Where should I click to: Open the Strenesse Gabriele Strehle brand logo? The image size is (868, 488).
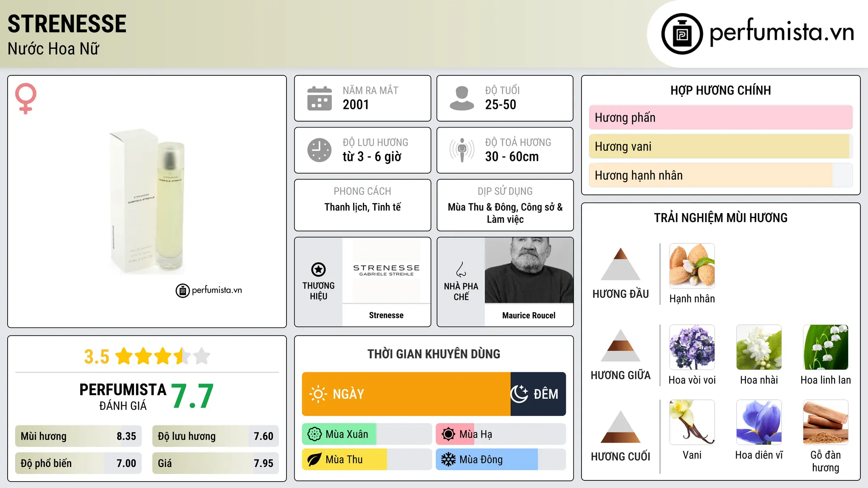[x=386, y=270]
